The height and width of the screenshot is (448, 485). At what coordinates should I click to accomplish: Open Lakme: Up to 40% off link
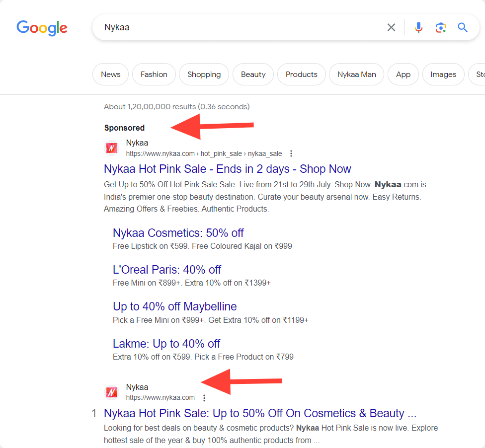pyautogui.click(x=166, y=343)
